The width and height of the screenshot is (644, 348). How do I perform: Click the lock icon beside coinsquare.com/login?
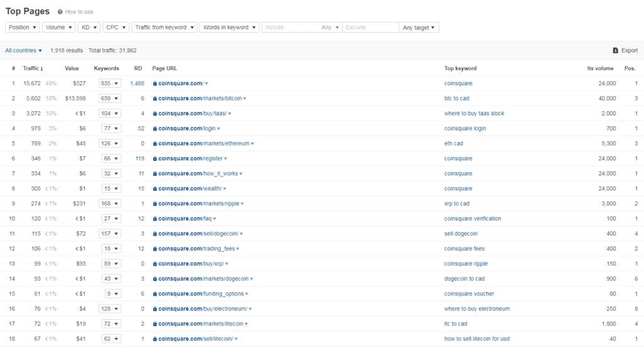155,128
